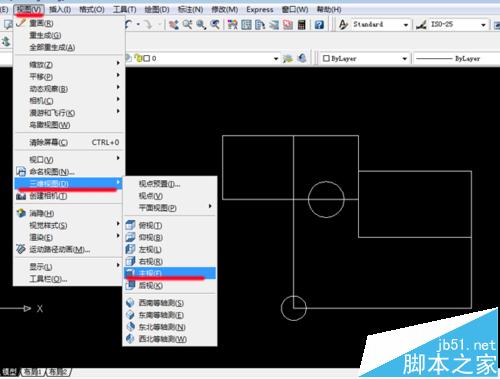The height and width of the screenshot is (379, 500).
Task: Click the Redo arrow icon
Action: pyautogui.click(x=148, y=24)
